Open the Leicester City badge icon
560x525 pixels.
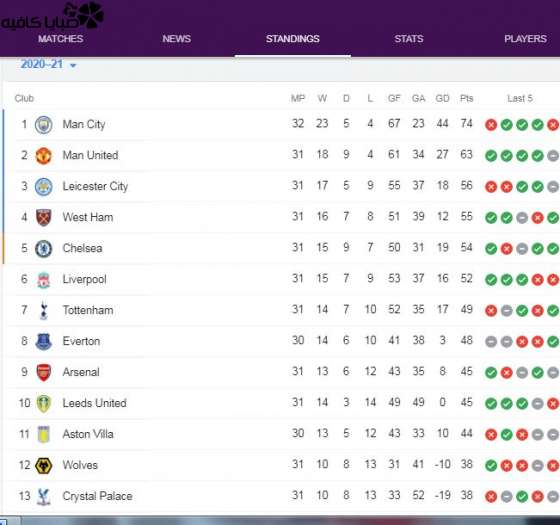tap(44, 187)
